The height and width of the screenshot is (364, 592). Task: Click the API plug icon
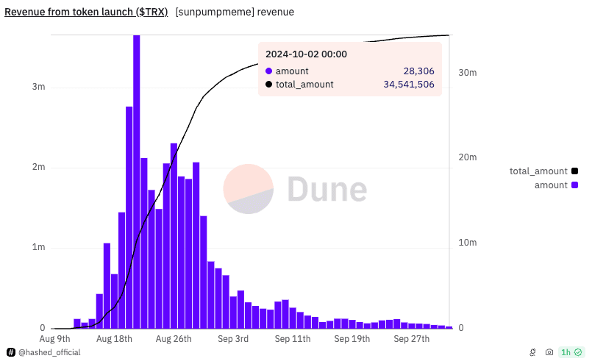532,352
